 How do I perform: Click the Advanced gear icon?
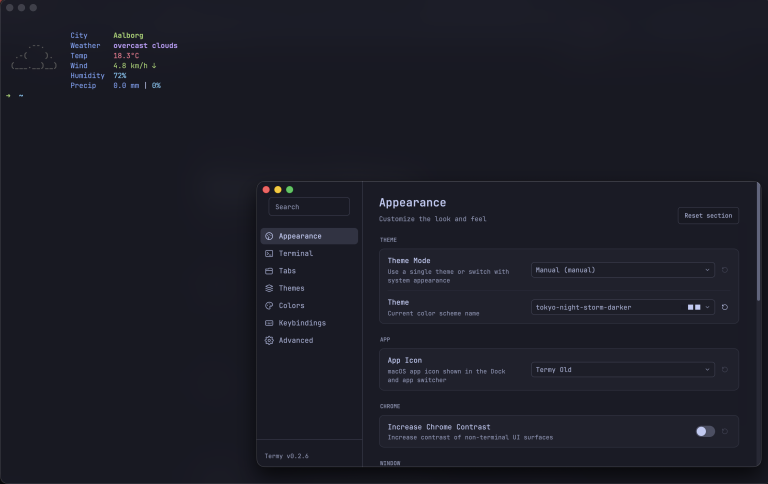pyautogui.click(x=269, y=340)
